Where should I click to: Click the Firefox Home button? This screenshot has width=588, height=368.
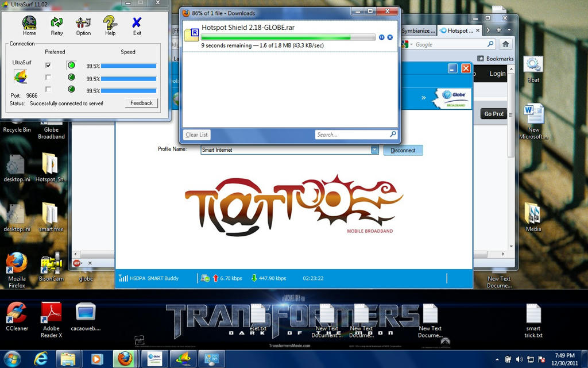505,44
